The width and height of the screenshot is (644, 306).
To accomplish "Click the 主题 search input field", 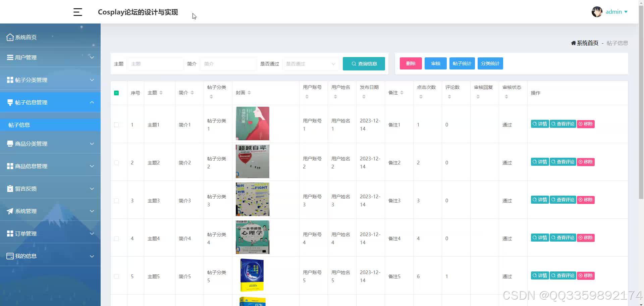I will point(155,64).
